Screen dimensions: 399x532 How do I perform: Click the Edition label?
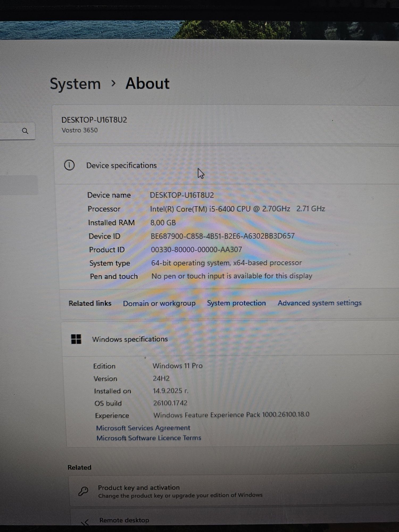click(x=104, y=366)
